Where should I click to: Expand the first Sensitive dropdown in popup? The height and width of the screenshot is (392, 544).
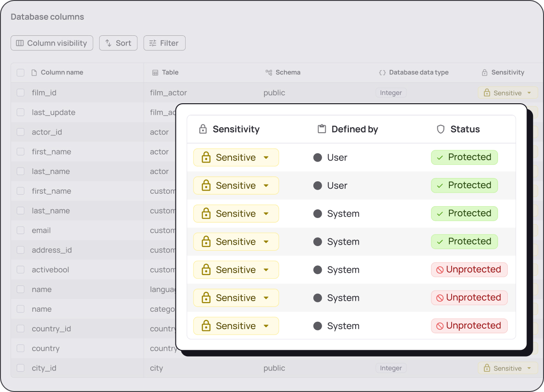coord(236,157)
